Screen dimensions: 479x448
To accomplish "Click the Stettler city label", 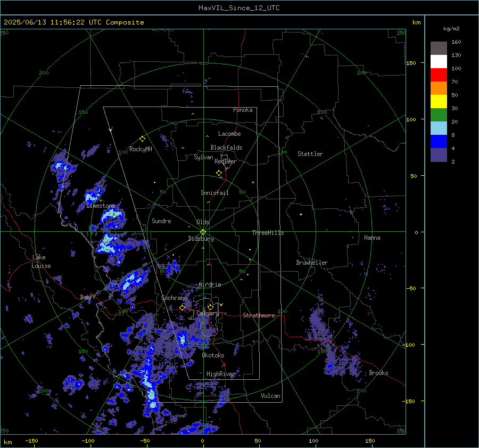I will coord(310,154).
